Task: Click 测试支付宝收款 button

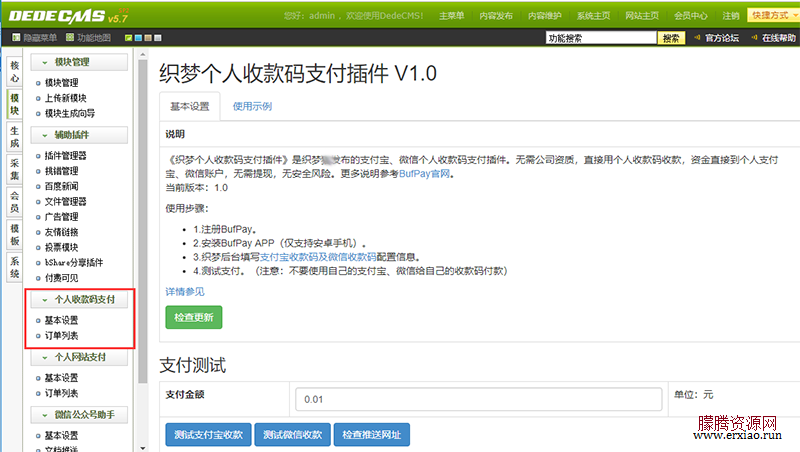Action: tap(208, 435)
